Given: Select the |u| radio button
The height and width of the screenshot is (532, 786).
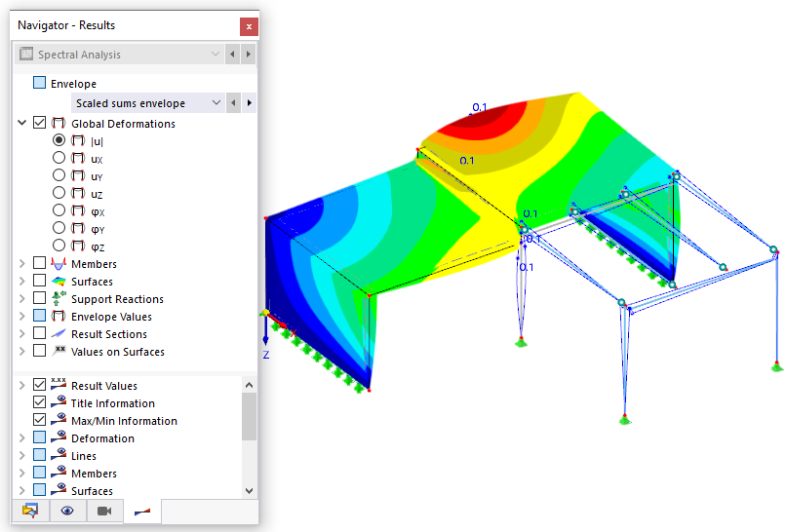Looking at the screenshot, I should (x=59, y=140).
